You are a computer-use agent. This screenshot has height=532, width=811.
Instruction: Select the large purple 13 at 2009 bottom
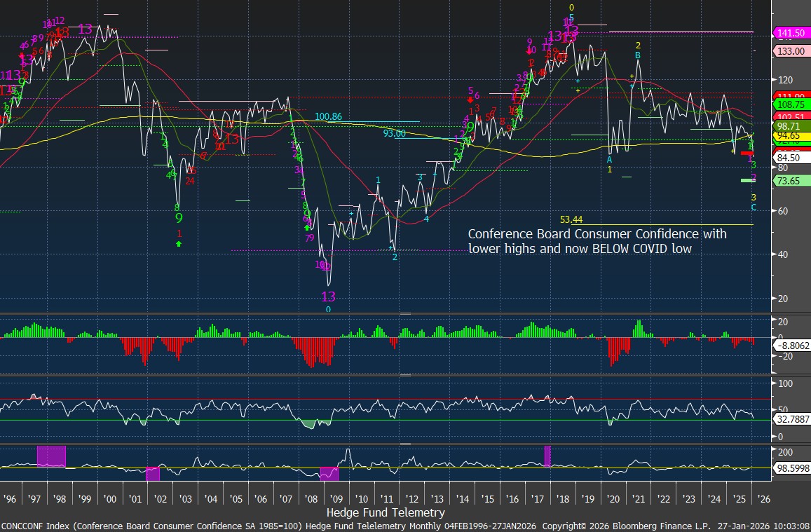pyautogui.click(x=328, y=296)
